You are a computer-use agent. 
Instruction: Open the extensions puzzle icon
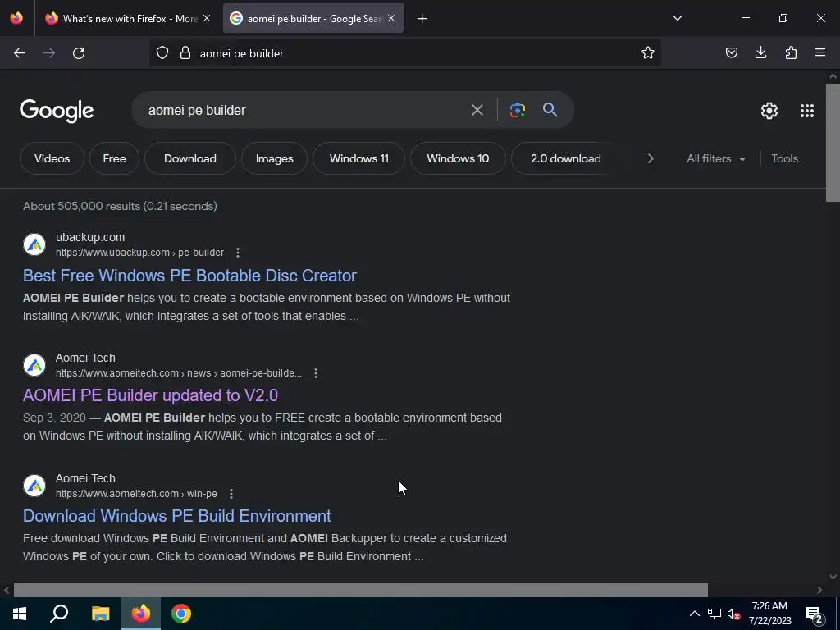791,53
